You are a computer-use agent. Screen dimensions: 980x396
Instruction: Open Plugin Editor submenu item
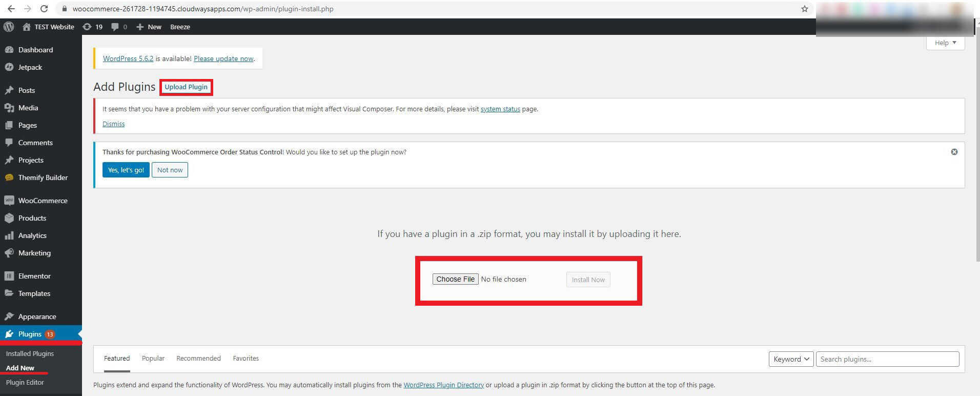25,382
